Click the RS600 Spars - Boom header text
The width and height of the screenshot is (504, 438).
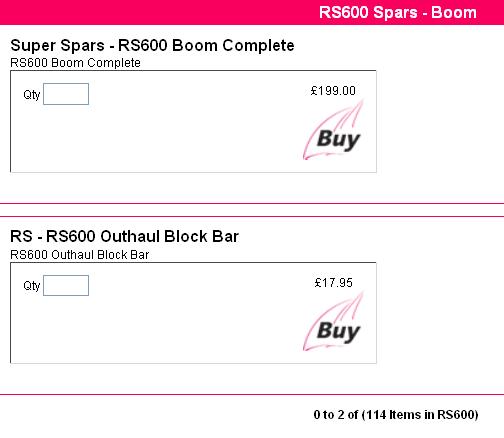click(398, 13)
